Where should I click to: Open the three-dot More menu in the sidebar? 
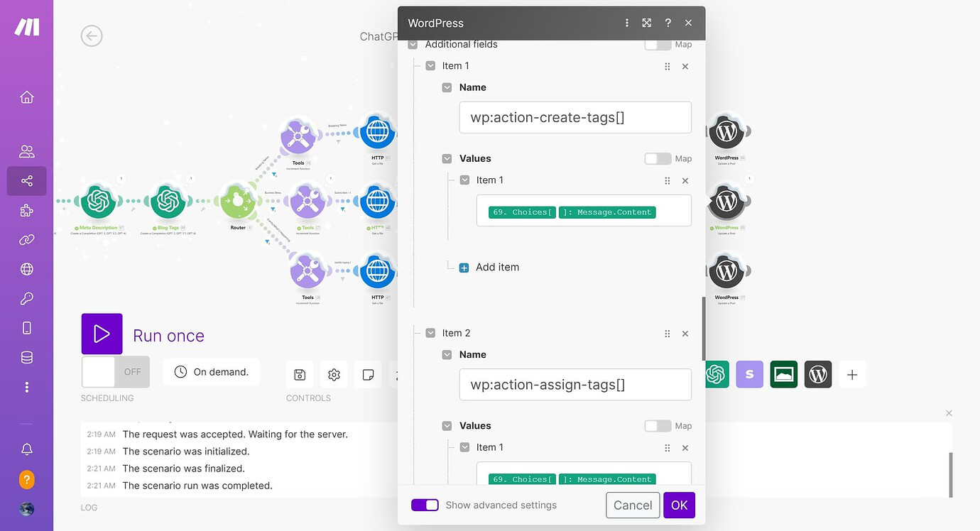pyautogui.click(x=27, y=387)
